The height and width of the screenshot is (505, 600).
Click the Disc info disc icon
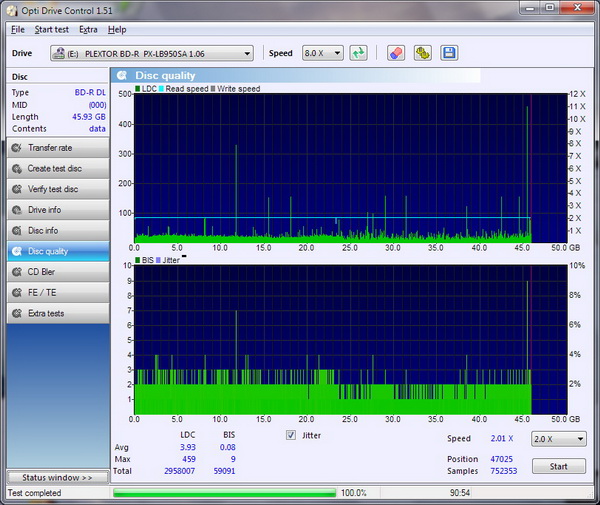(x=16, y=230)
